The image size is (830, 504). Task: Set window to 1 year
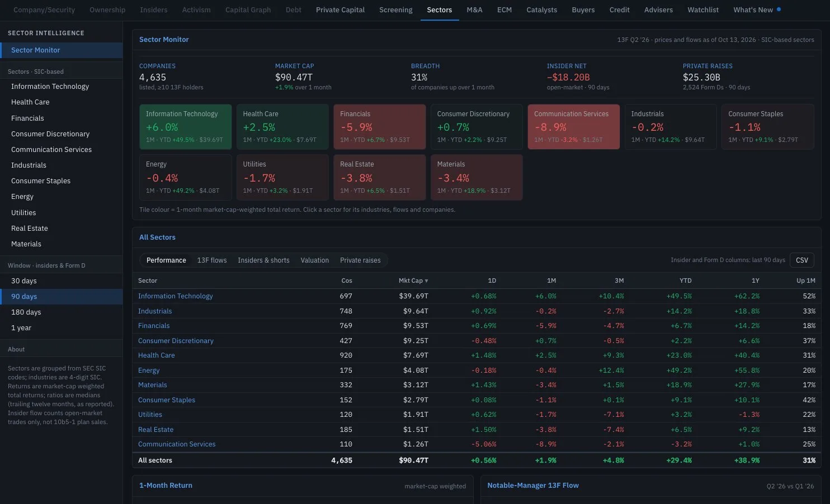coord(62,327)
